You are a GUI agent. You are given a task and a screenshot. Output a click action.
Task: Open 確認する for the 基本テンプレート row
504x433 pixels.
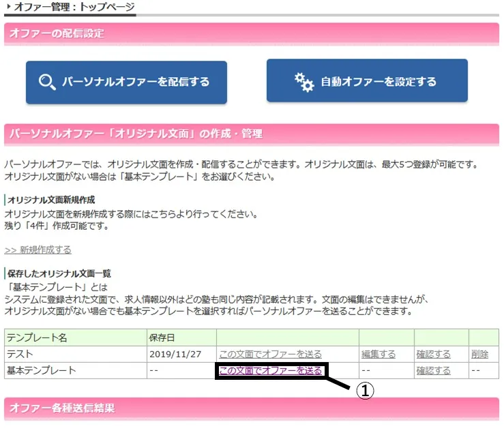click(433, 370)
